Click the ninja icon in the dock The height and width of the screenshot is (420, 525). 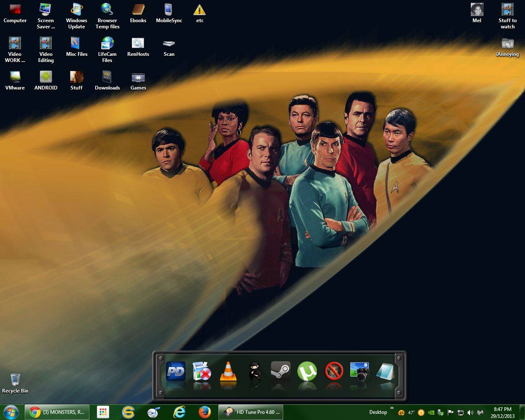(x=254, y=372)
